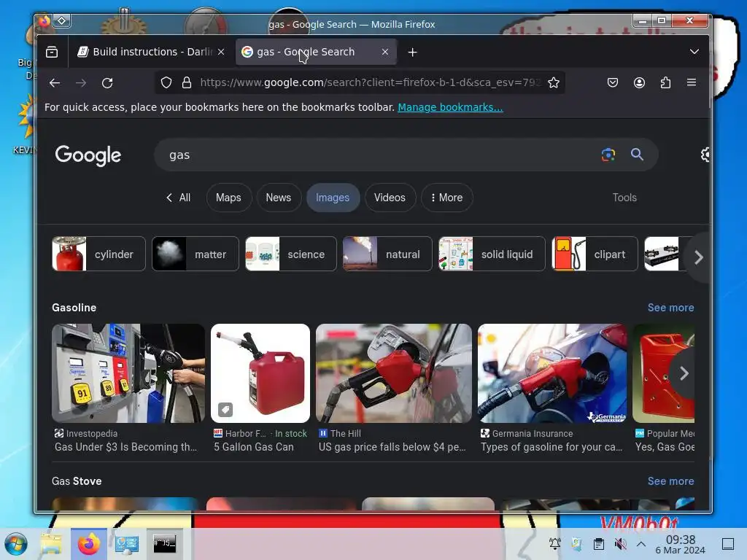Open a new tab with plus button

(413, 52)
